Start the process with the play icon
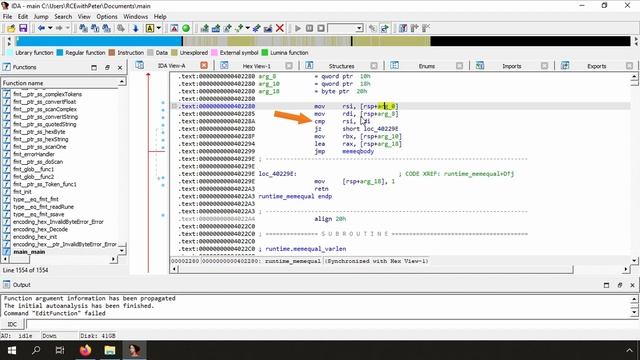The height and width of the screenshot is (360, 640). [298, 28]
